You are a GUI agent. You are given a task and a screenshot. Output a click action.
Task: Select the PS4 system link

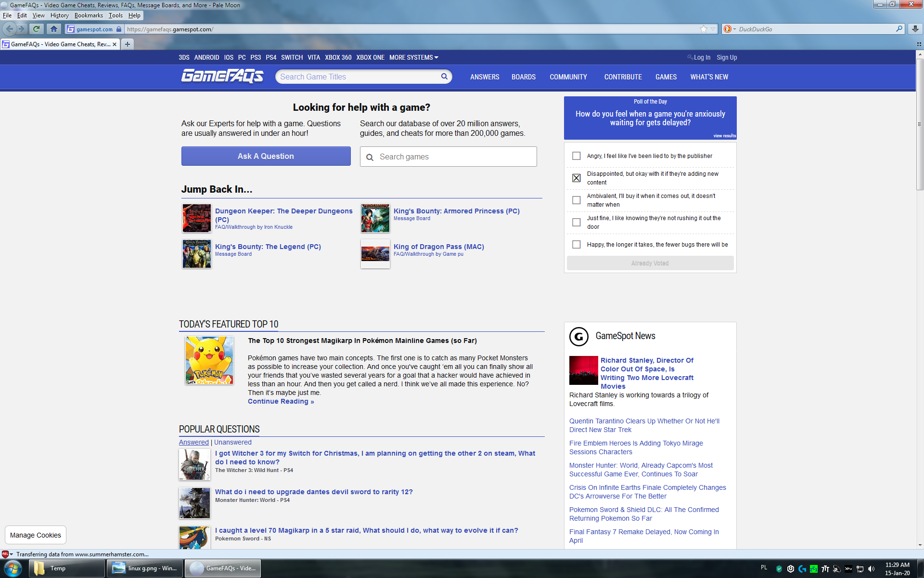[271, 57]
